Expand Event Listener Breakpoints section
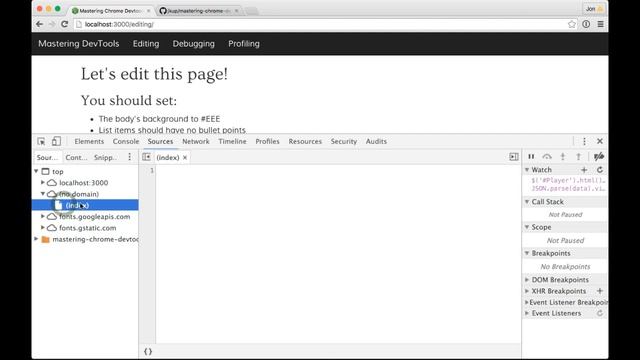 coord(527,302)
